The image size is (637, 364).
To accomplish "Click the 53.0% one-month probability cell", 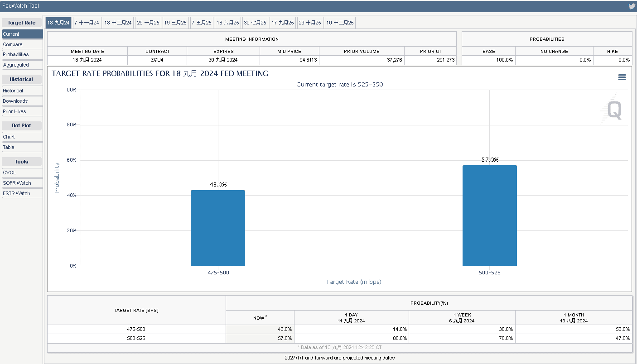I will point(574,329).
